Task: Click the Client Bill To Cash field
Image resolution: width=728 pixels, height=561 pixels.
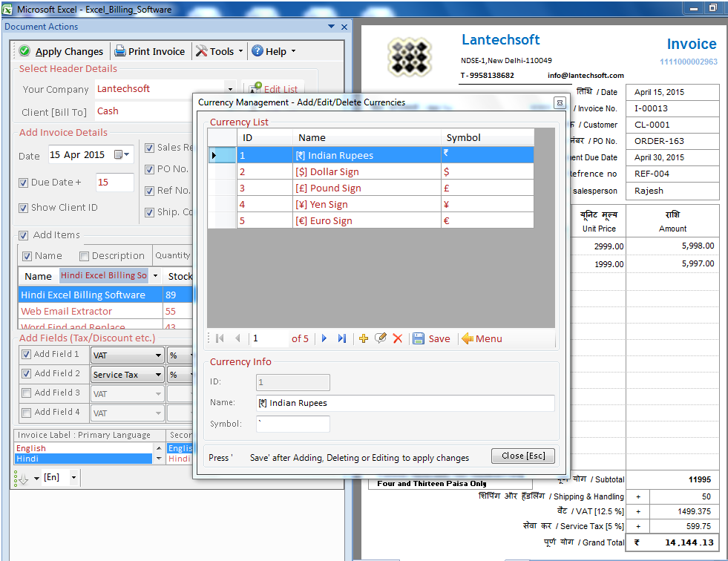Action: [144, 111]
